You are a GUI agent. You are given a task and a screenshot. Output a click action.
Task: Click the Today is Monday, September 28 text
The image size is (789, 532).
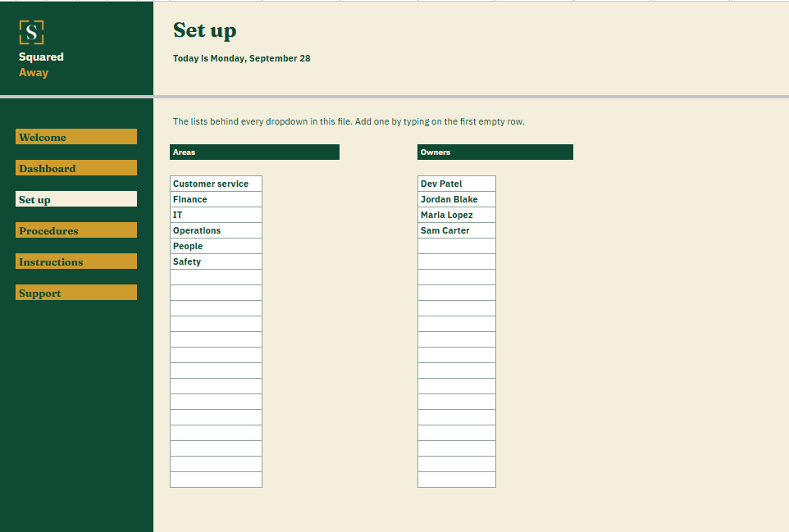[x=241, y=58]
